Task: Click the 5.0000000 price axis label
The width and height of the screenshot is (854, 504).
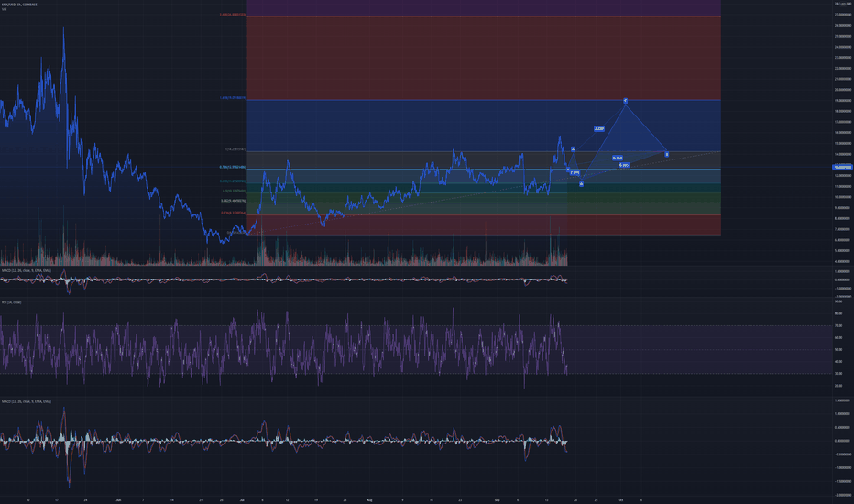Action: pyautogui.click(x=843, y=251)
